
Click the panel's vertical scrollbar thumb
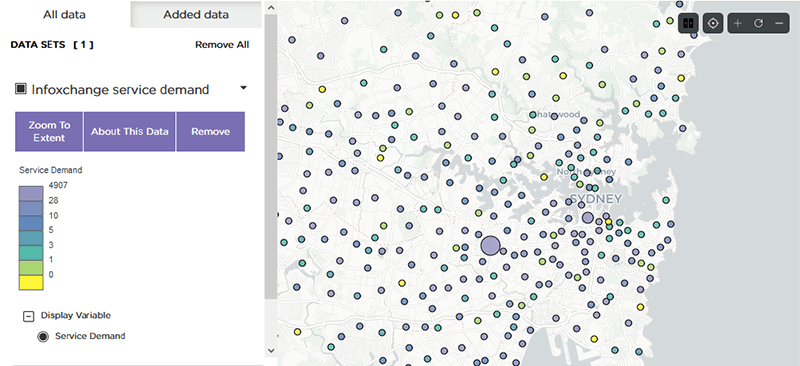tap(271, 157)
